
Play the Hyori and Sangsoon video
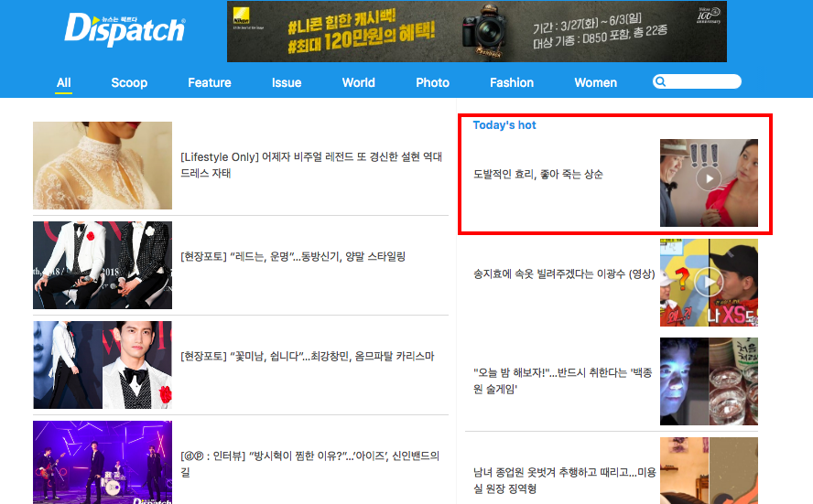709,179
